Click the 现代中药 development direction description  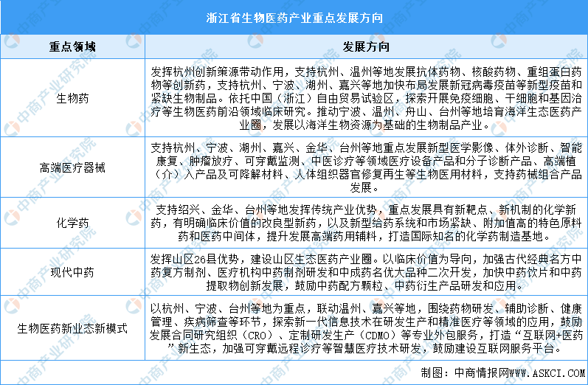coord(366,272)
